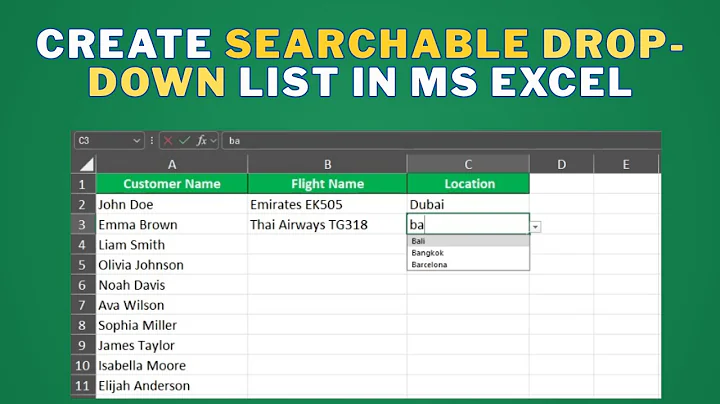Select row 9 header
This screenshot has height=404, width=720.
click(83, 345)
